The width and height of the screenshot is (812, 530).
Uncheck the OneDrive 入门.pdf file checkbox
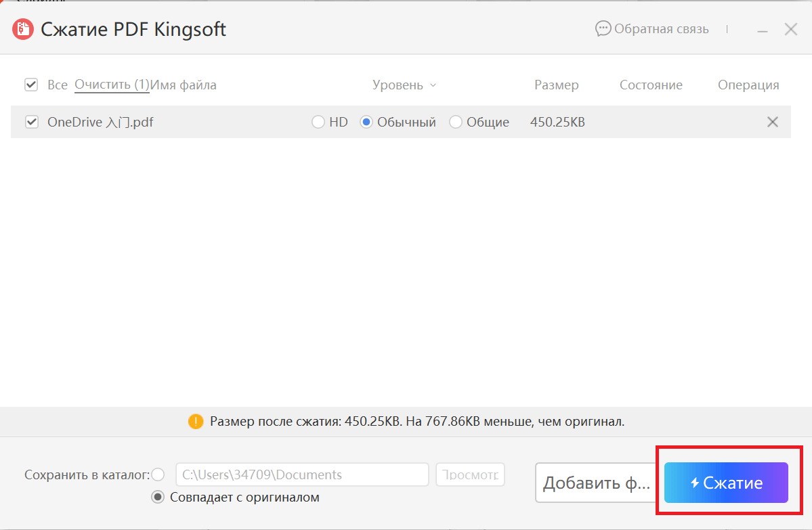click(x=32, y=122)
